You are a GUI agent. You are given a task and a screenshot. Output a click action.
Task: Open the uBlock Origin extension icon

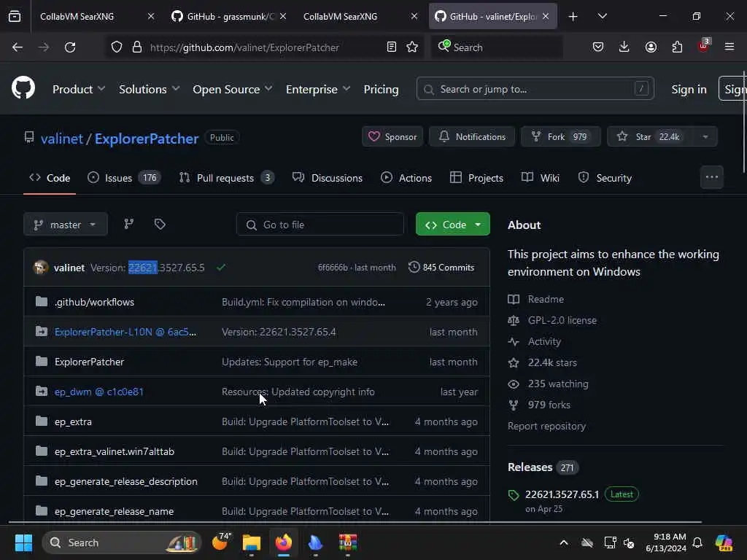tap(704, 46)
